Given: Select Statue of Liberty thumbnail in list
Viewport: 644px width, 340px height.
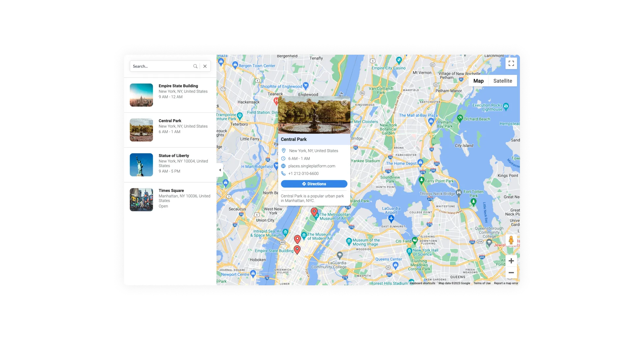Looking at the screenshot, I should 141,165.
